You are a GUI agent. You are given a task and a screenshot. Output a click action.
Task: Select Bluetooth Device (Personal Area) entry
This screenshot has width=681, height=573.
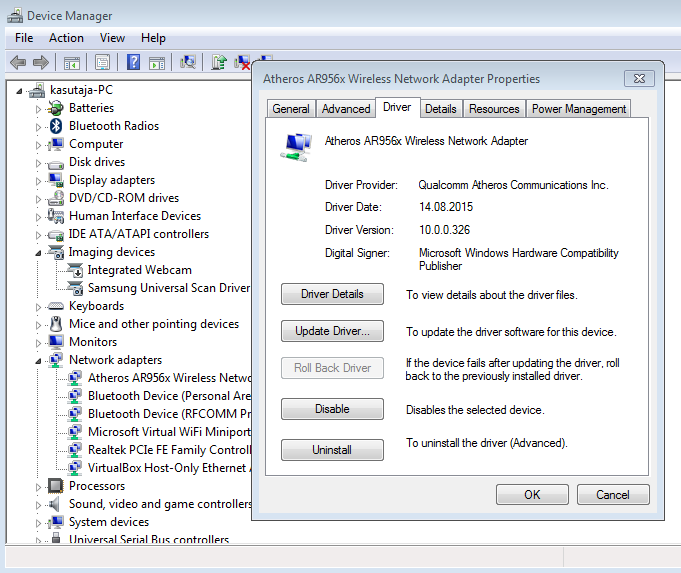[x=169, y=396]
